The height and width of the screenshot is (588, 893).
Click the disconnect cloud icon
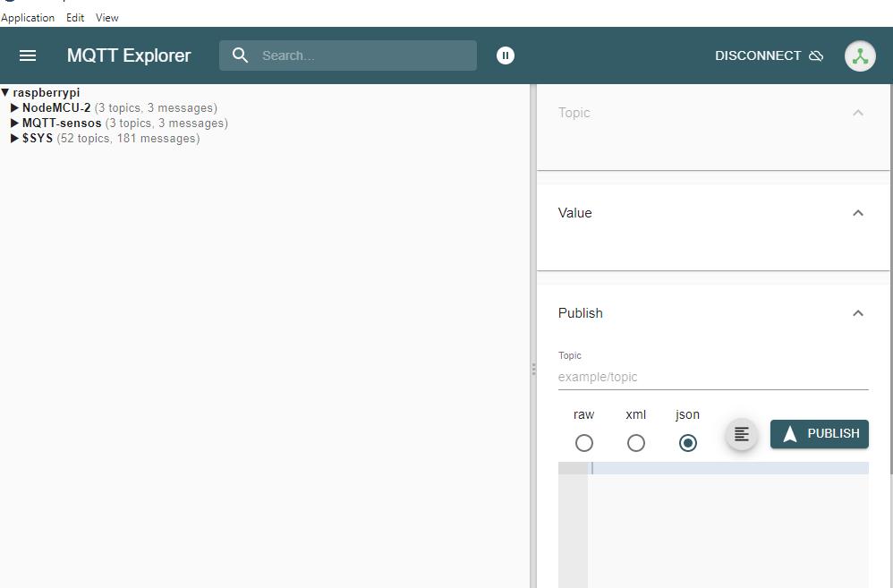(816, 55)
